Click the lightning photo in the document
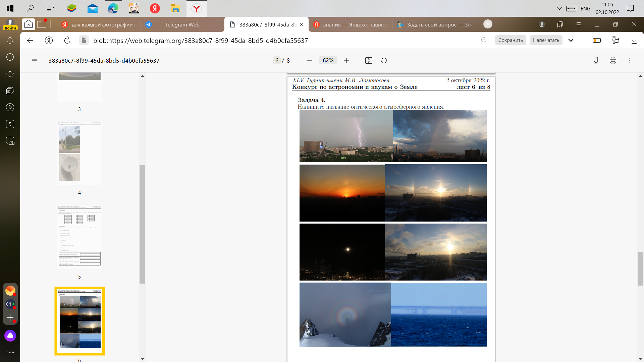The width and height of the screenshot is (644, 362). coord(346,136)
